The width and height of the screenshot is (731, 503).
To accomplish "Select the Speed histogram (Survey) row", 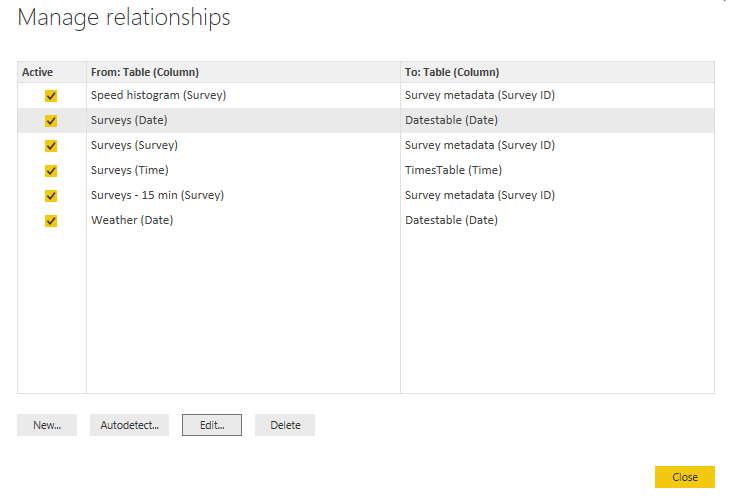I will coord(366,96).
